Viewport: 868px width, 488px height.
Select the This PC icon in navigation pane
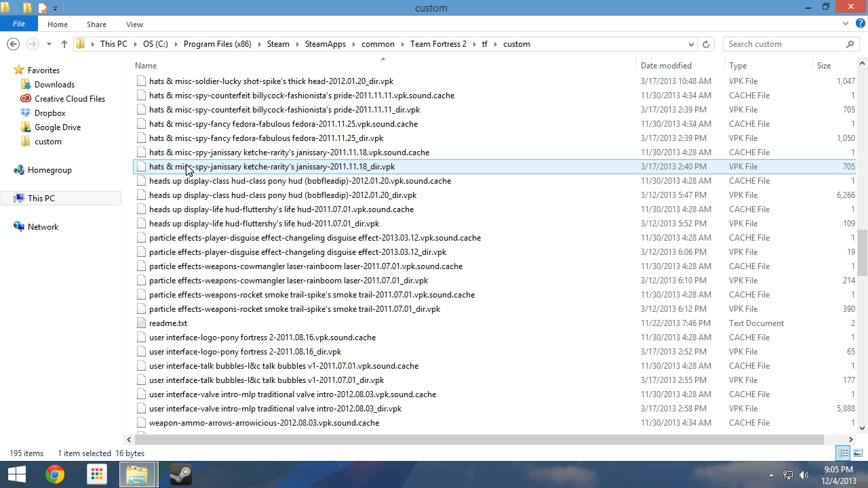(19, 199)
